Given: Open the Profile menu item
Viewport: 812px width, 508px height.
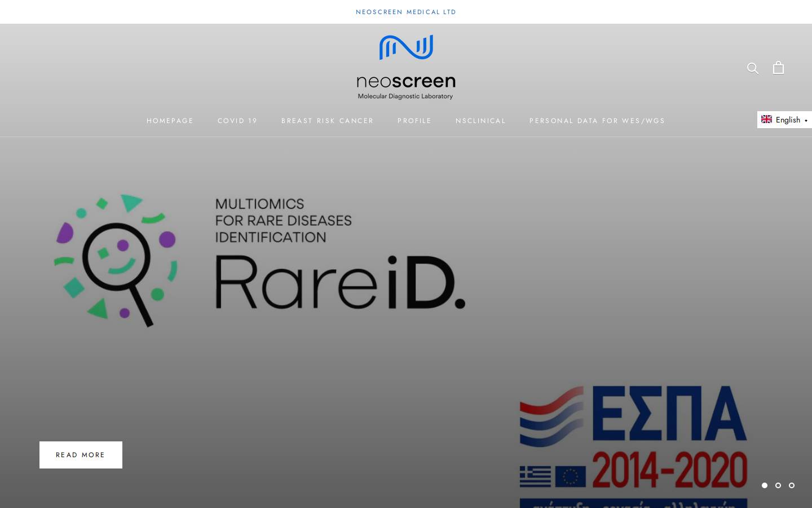Looking at the screenshot, I should 414,121.
